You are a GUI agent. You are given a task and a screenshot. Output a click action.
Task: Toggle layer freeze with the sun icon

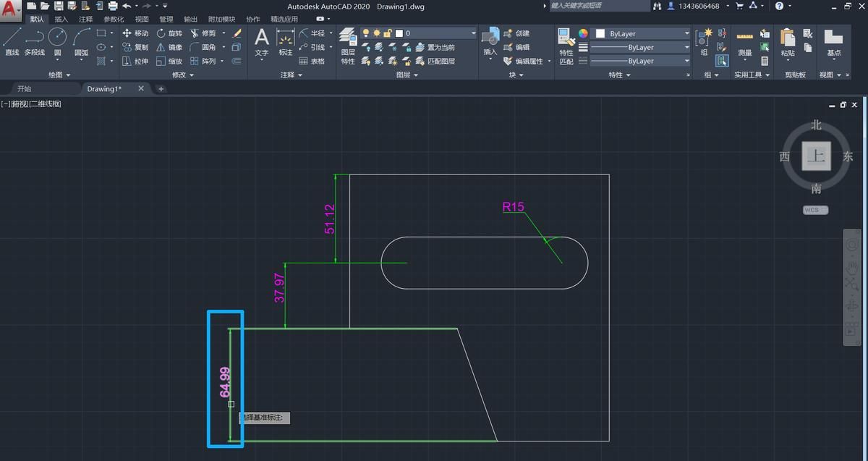pyautogui.click(x=377, y=32)
